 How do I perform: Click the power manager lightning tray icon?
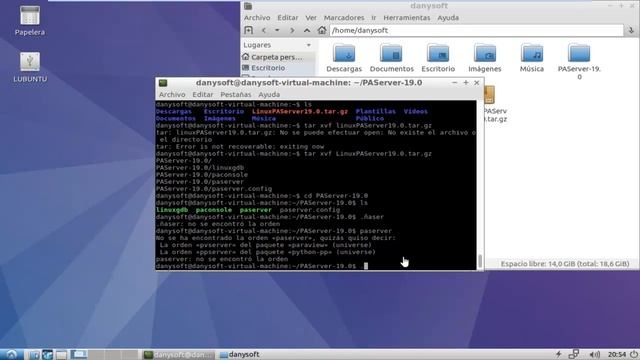pos(558,354)
